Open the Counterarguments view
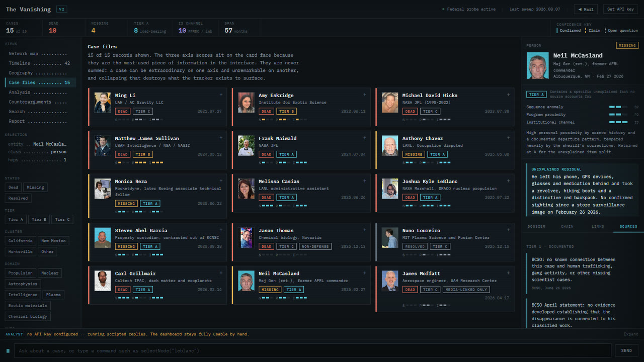 [x=39, y=102]
